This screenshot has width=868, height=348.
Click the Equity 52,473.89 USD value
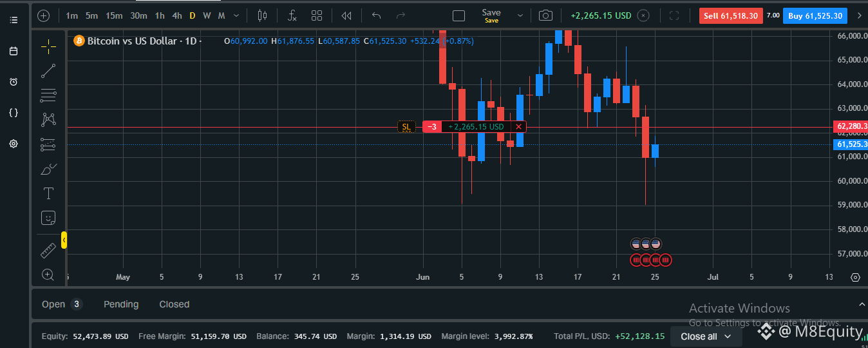pyautogui.click(x=100, y=336)
